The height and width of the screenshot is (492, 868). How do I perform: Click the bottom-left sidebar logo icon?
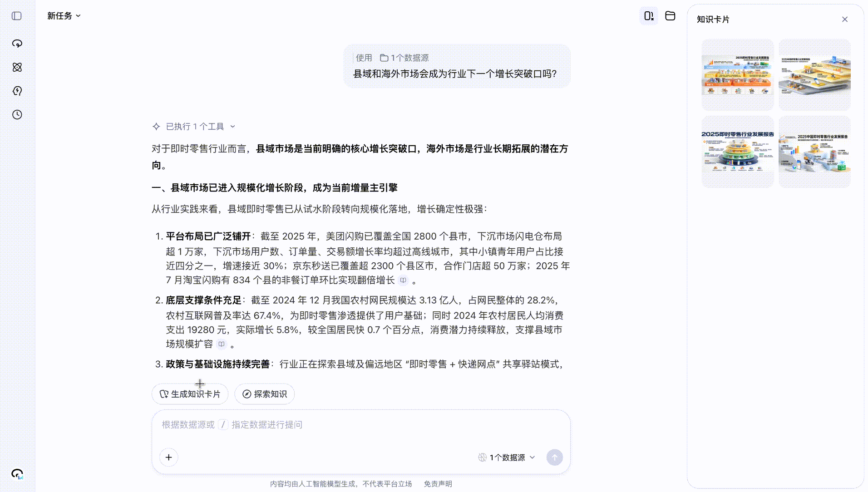(x=17, y=474)
